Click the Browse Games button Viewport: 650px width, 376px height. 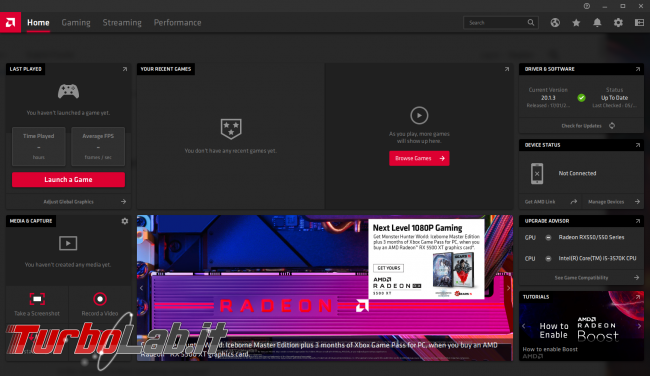tap(419, 158)
